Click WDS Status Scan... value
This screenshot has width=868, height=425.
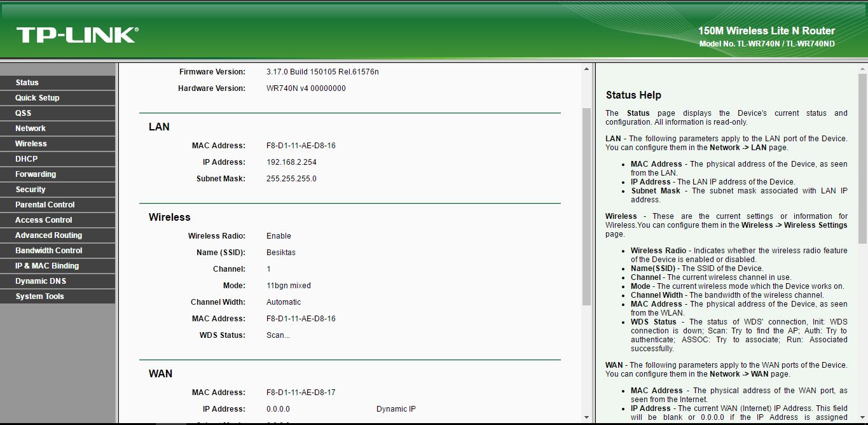278,335
